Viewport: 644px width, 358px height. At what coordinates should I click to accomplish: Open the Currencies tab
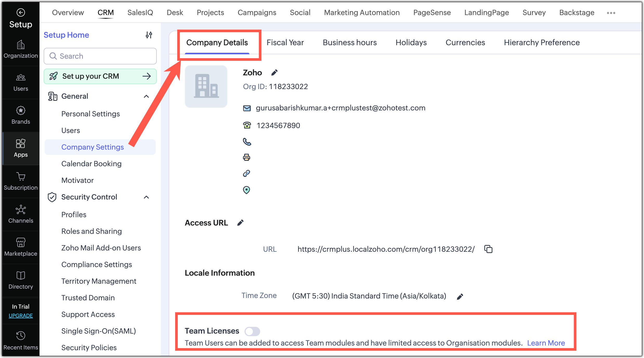[465, 43]
